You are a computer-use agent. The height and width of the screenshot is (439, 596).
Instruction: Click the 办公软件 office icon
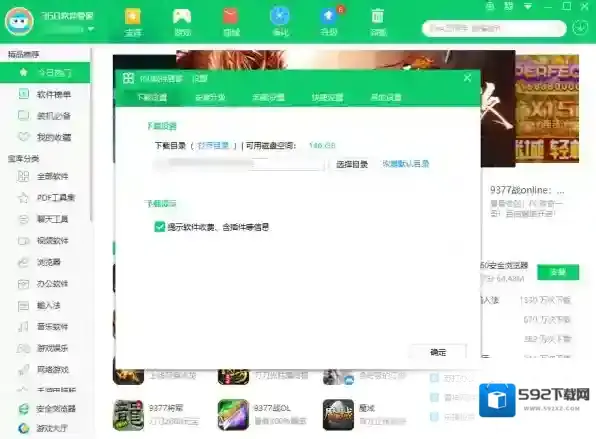tap(23, 284)
